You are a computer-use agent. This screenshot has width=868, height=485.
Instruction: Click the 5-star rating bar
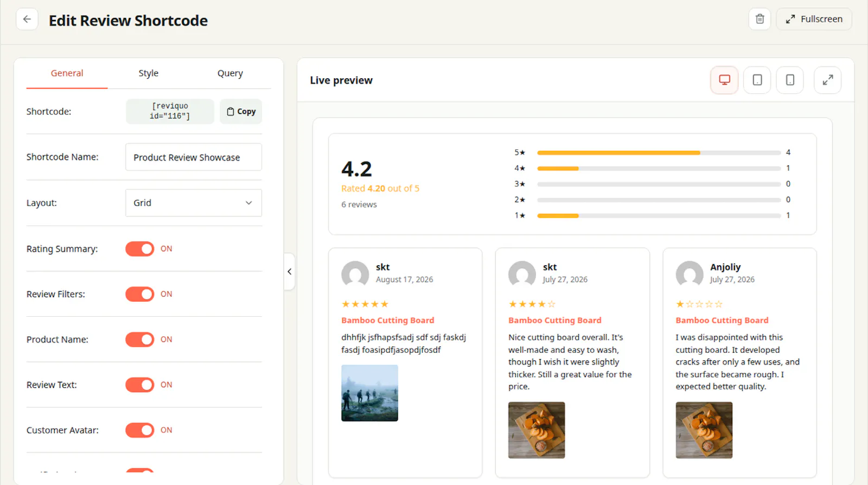pos(659,153)
